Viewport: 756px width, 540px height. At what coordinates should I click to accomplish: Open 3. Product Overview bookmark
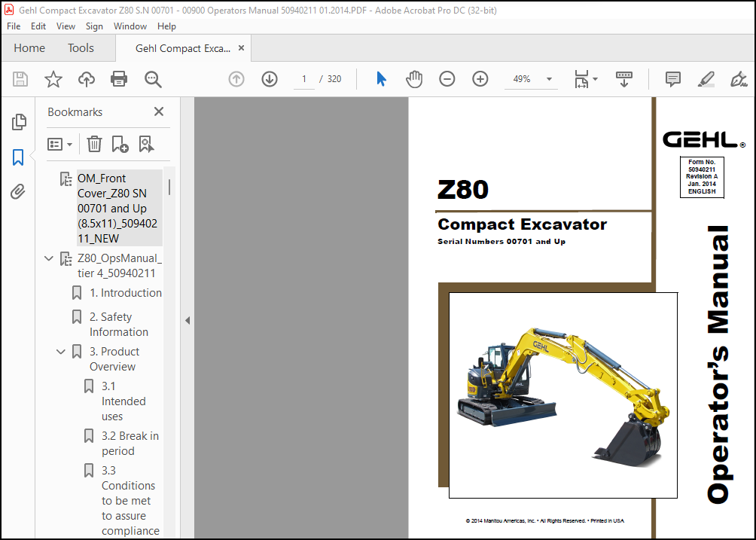coord(114,359)
